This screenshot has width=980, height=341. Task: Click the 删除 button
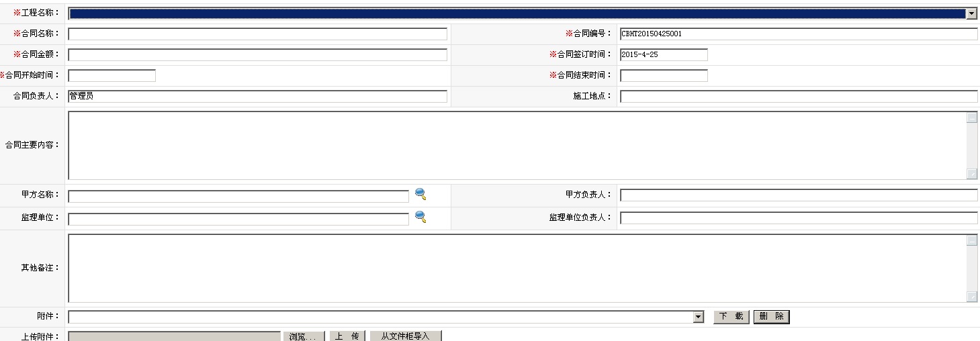771,317
